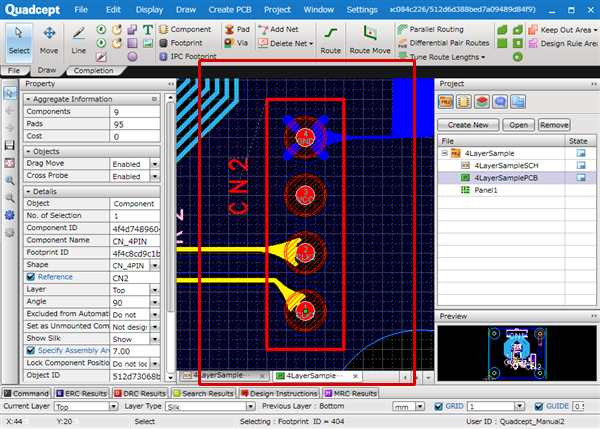Open the Layer Type combo box
This screenshot has width=600, height=429.
[x=210, y=406]
